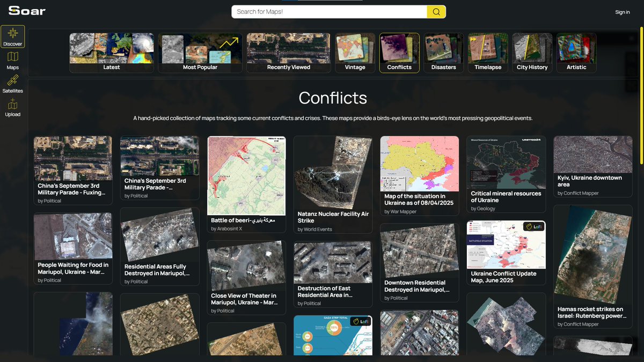Open the Recently Viewed category
Viewport: 644px width, 362px height.
(x=288, y=52)
